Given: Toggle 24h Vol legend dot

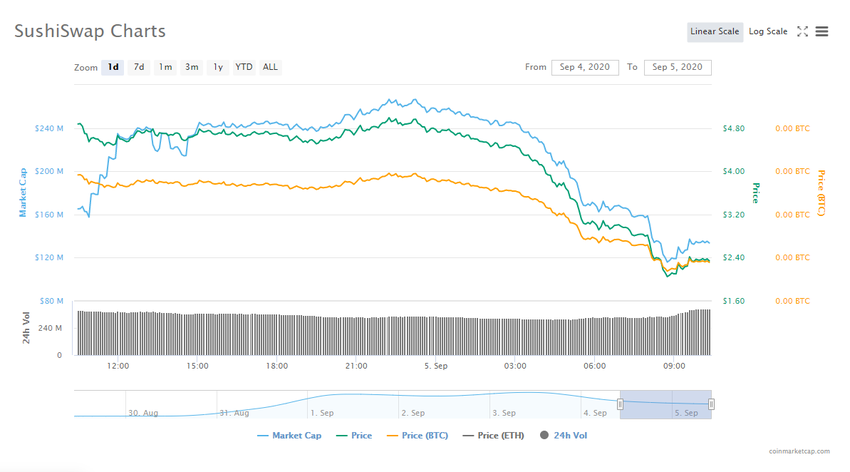Looking at the screenshot, I should [544, 435].
